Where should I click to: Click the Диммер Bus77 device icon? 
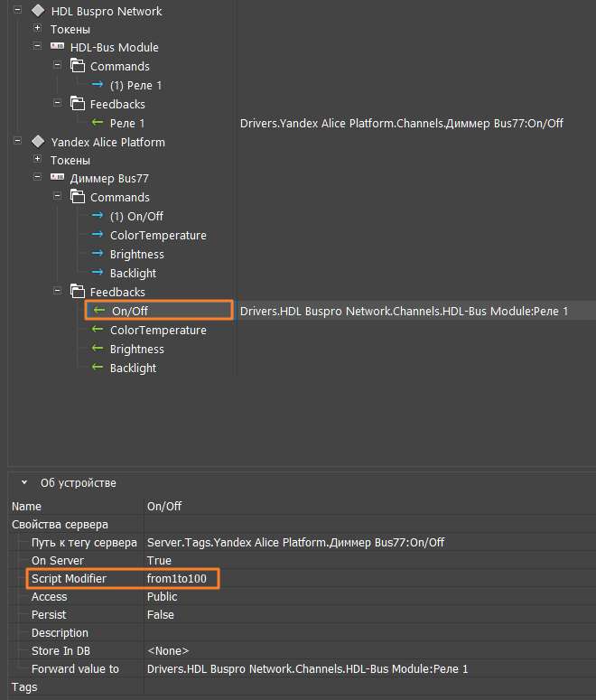(x=57, y=179)
